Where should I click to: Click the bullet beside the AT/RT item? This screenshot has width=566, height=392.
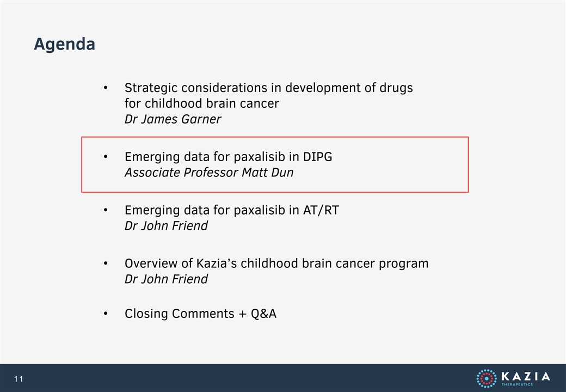tap(106, 210)
